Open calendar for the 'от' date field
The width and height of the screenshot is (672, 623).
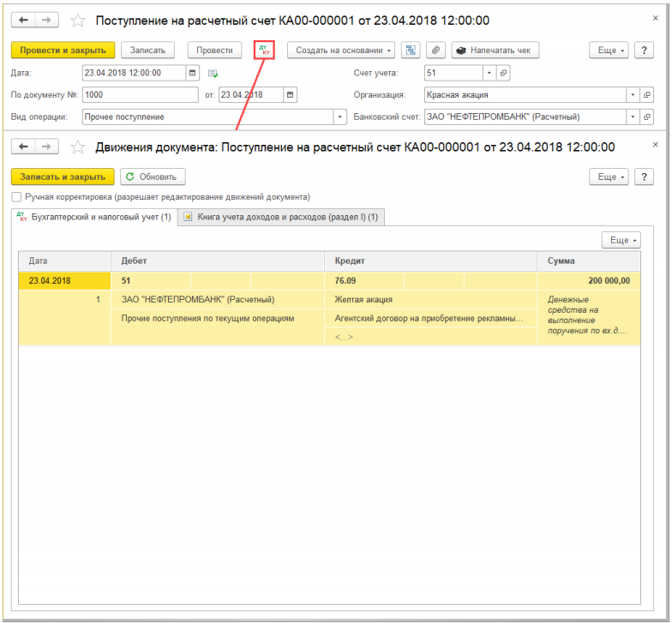click(x=290, y=94)
